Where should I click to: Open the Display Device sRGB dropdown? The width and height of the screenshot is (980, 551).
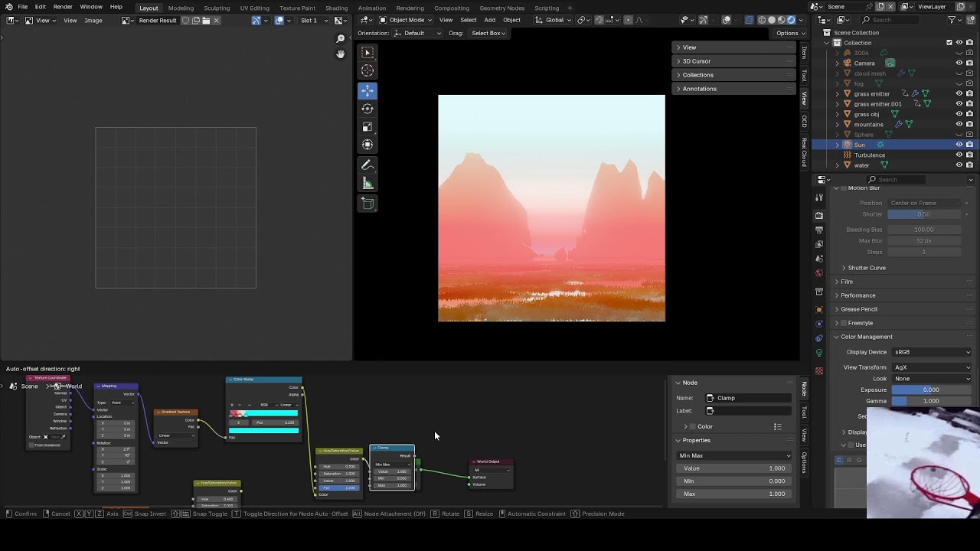[x=931, y=352]
